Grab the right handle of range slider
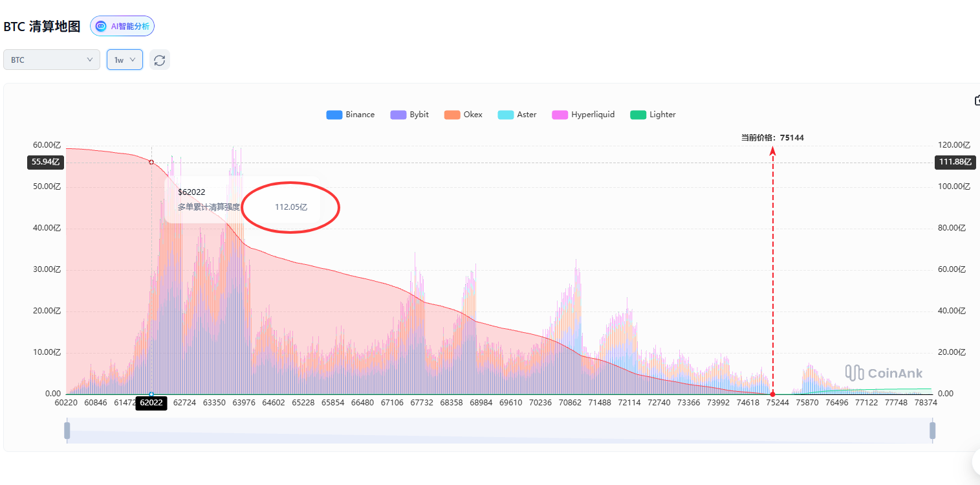This screenshot has height=485, width=980. click(933, 431)
